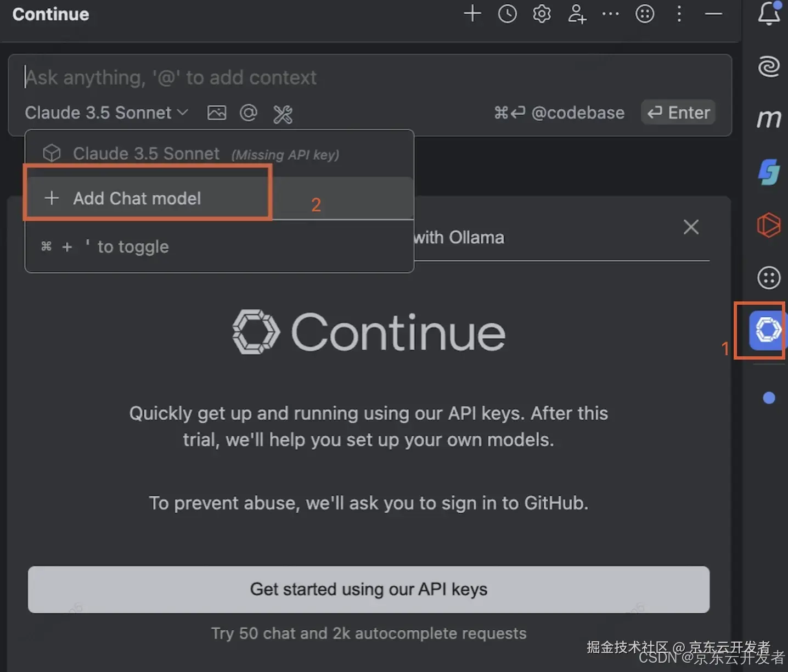The height and width of the screenshot is (672, 788).
Task: Click Get started using our API keys
Action: [x=369, y=589]
